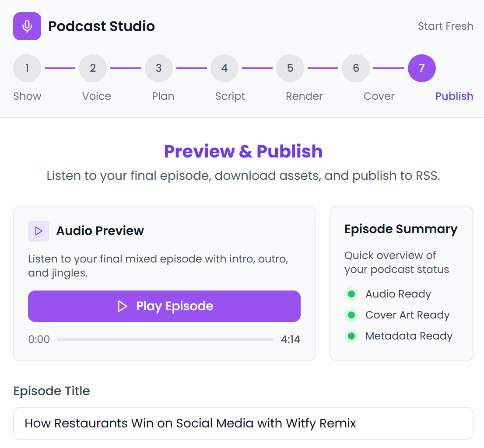
Task: Switch to the Voice step label
Action: (x=96, y=96)
